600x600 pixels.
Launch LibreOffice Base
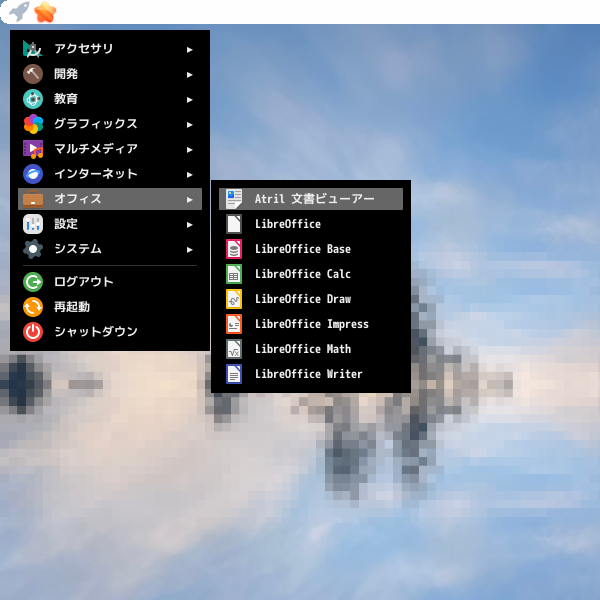tap(311, 249)
